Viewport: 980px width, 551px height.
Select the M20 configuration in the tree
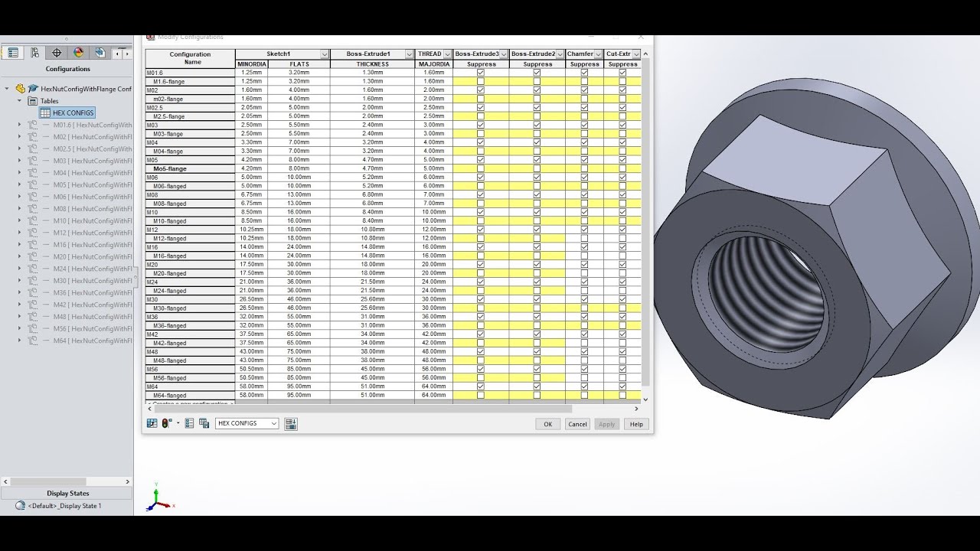click(92, 256)
